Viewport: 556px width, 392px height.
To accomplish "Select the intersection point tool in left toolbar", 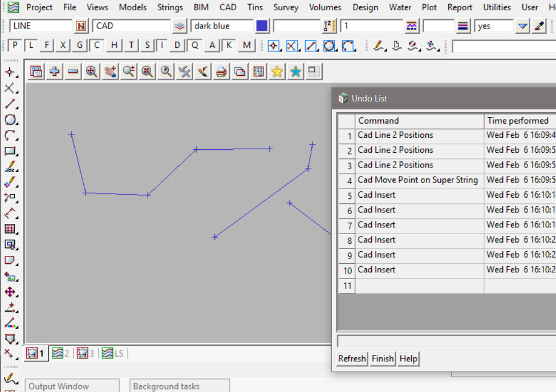I will click(10, 88).
